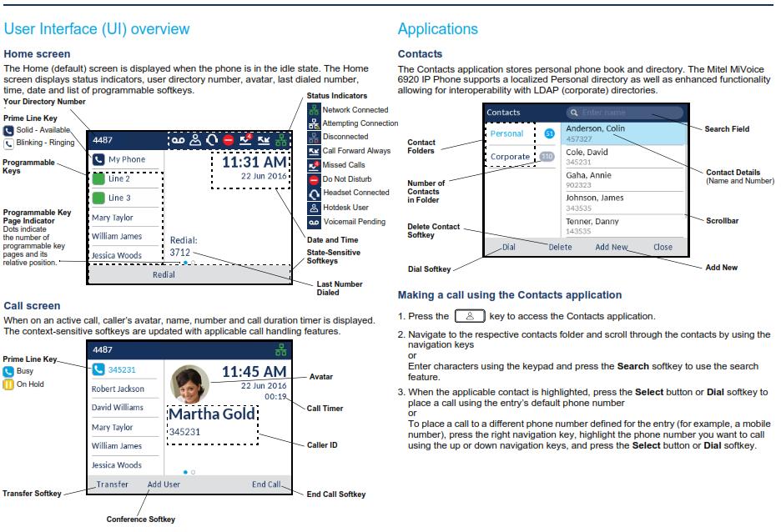The width and height of the screenshot is (781, 532).
Task: Click the Hotdesk User icon in legend
Action: tap(314, 208)
